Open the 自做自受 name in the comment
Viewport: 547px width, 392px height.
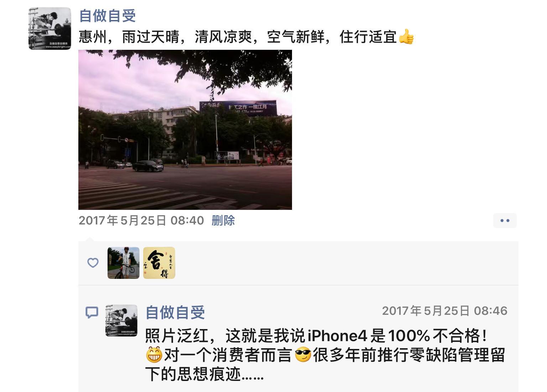[175, 313]
